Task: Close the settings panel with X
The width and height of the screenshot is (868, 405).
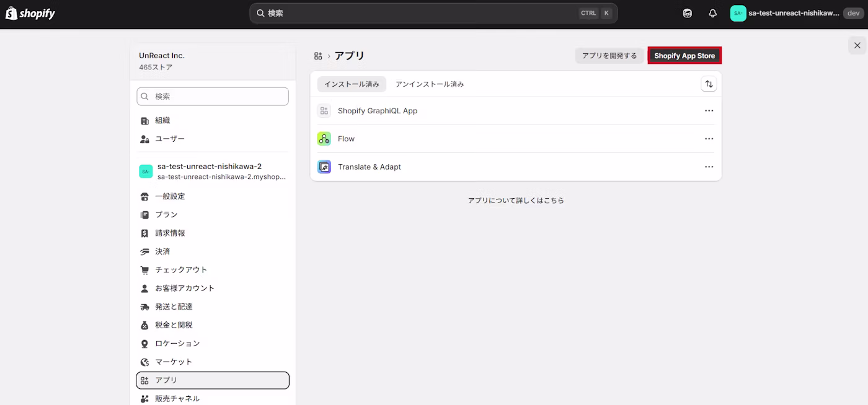Action: tap(857, 45)
